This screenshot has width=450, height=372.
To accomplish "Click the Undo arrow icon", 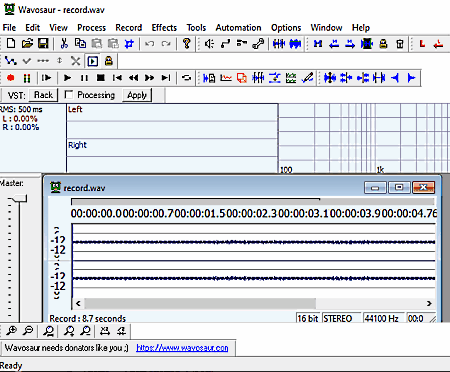I will pos(150,44).
